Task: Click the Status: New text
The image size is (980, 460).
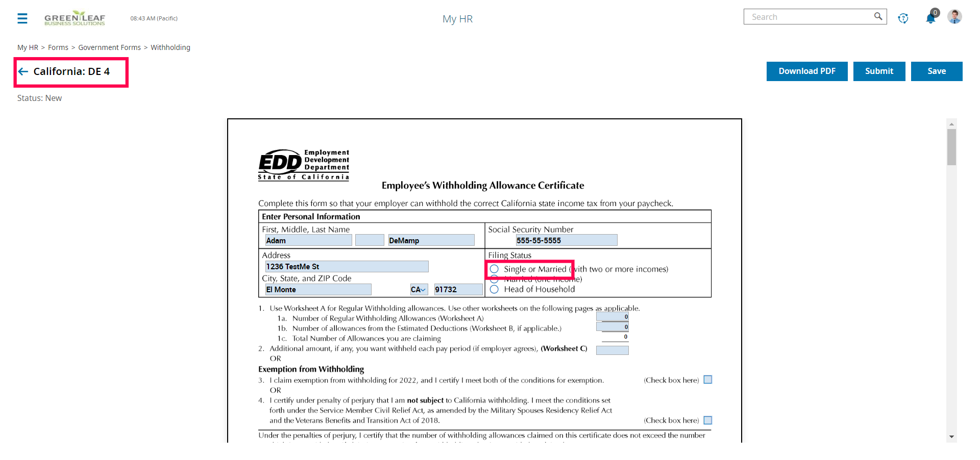Action: tap(39, 98)
